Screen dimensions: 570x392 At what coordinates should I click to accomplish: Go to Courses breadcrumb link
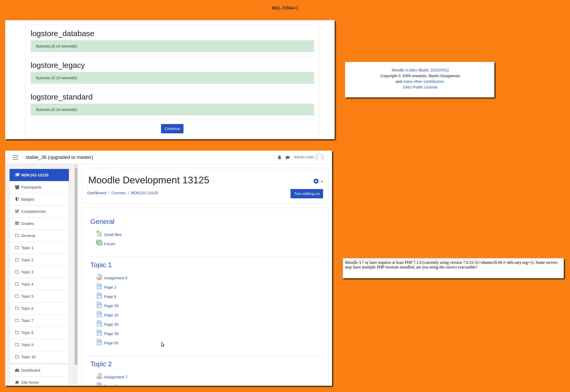click(x=118, y=193)
